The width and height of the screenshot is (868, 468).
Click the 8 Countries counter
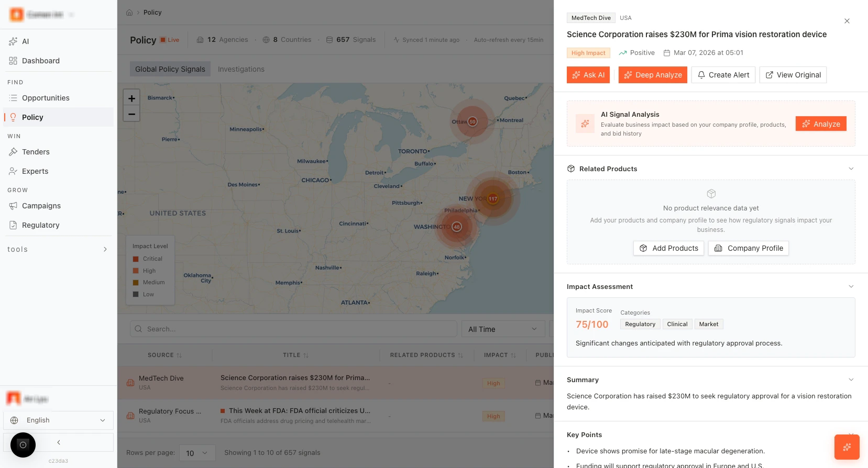point(287,40)
